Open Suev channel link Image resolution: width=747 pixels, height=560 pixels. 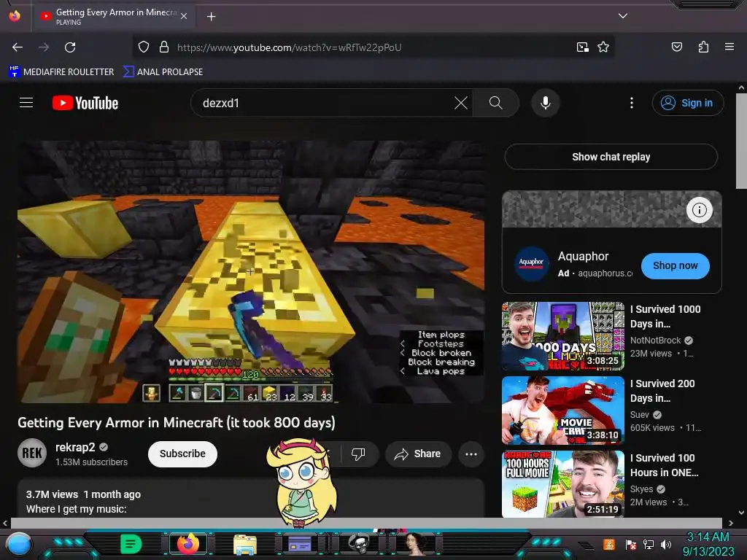[x=639, y=414]
